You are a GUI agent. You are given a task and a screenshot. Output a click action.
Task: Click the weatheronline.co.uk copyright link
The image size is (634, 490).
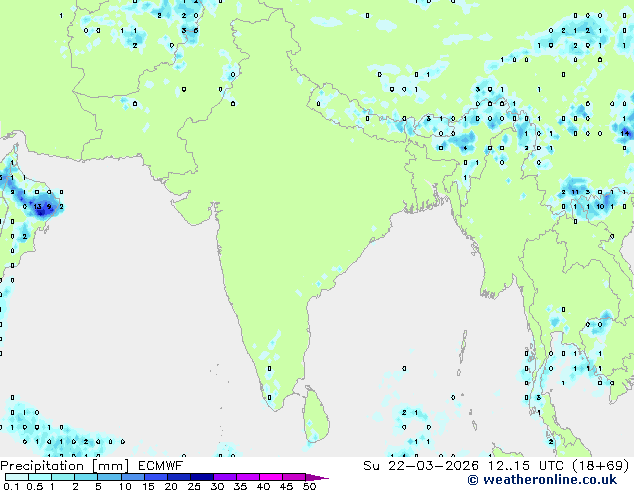542,480
